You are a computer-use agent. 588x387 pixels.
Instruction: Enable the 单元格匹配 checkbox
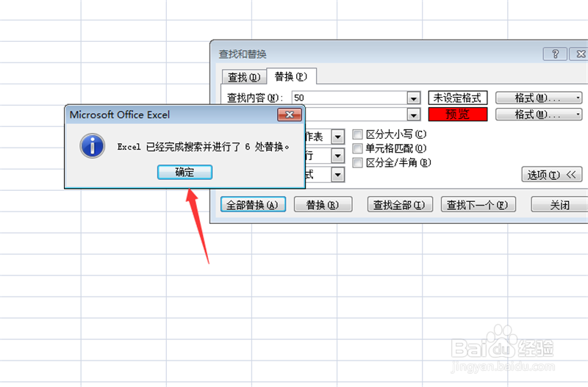(358, 148)
